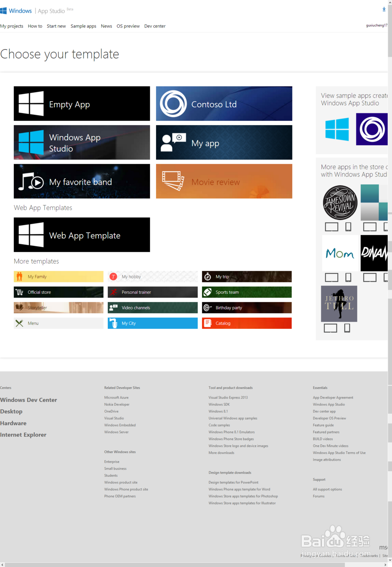This screenshot has width=392, height=567.
Task: Open Design templates for PowerPoint link
Action: coord(234,483)
